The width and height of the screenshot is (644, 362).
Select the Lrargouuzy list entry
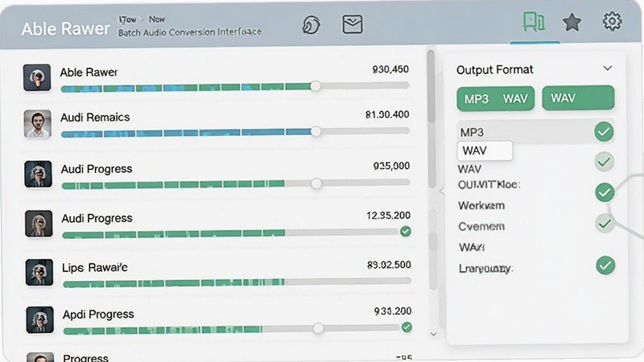[485, 269]
